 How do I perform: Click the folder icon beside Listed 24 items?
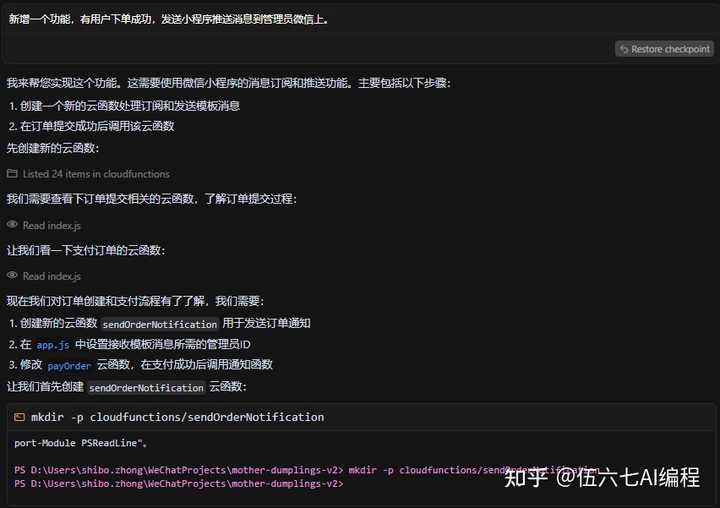tap(12, 173)
